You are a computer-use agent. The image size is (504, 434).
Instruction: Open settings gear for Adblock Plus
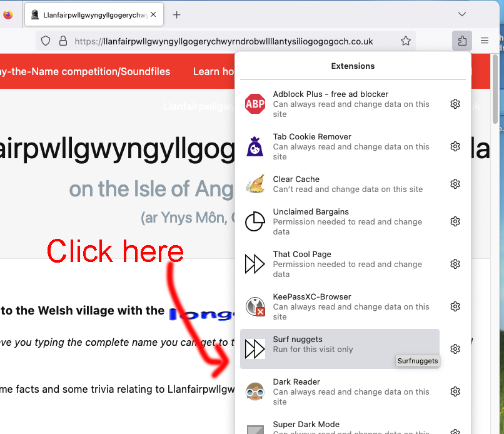click(455, 104)
